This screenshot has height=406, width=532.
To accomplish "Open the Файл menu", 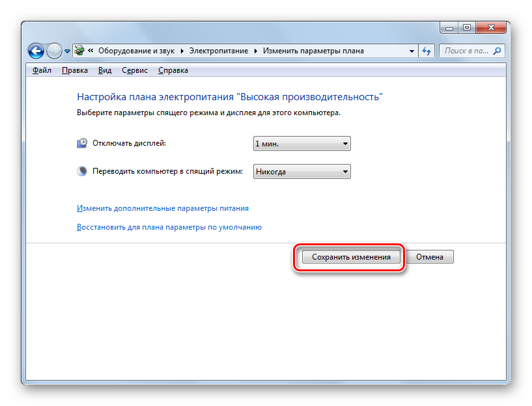I will pyautogui.click(x=41, y=70).
